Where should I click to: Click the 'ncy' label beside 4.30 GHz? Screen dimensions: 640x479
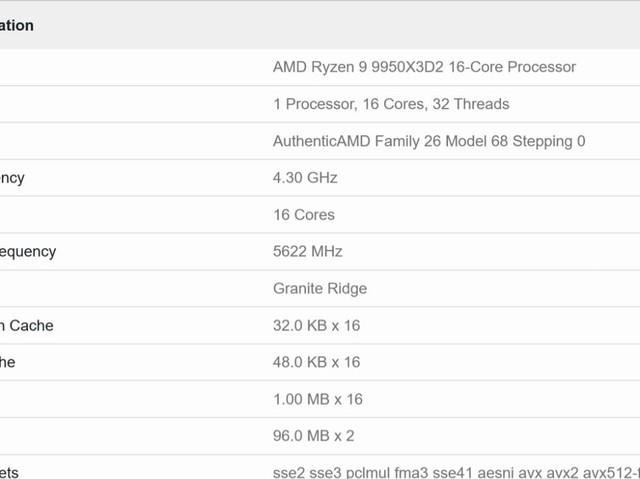(12, 178)
